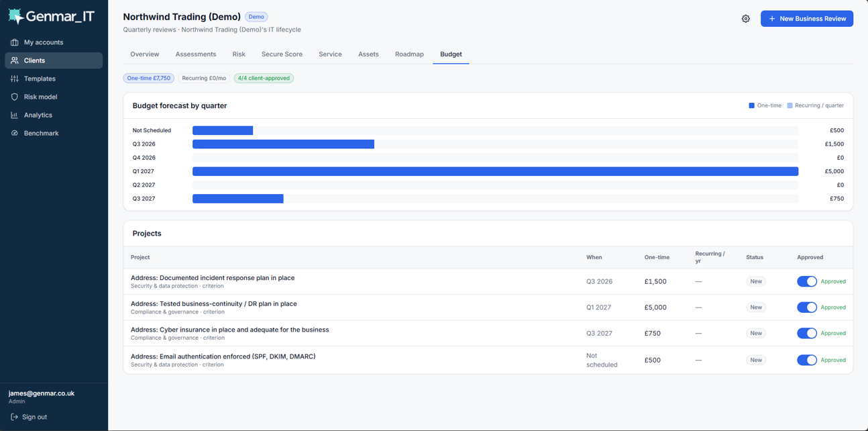The image size is (868, 431).
Task: Open Templates in the sidebar
Action: [54, 79]
